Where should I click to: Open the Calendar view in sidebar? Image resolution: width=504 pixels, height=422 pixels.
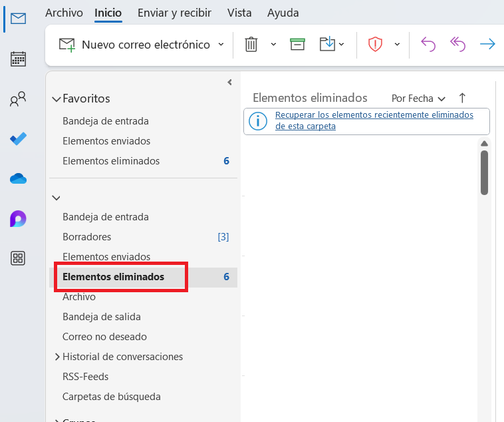pos(19,59)
